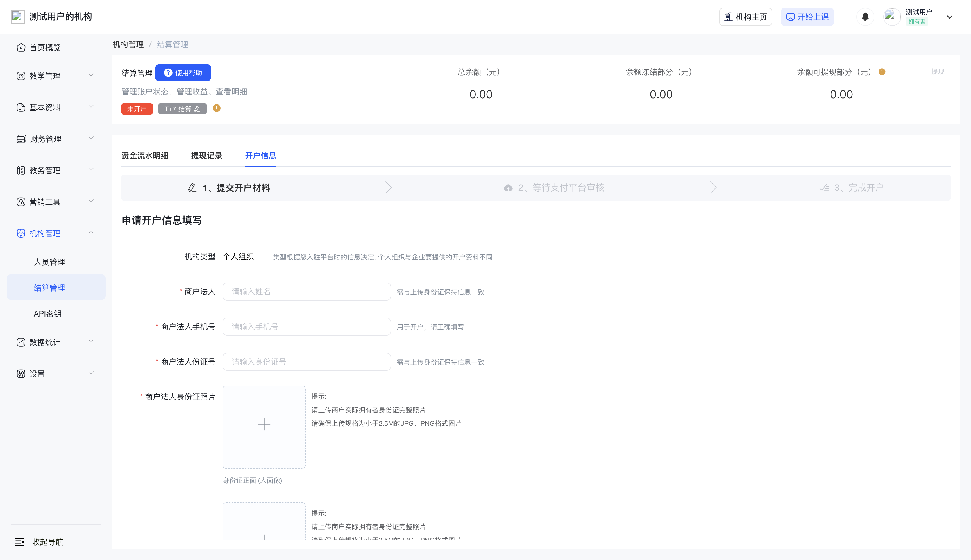Click the building icon in 机构主页 button

tap(728, 17)
